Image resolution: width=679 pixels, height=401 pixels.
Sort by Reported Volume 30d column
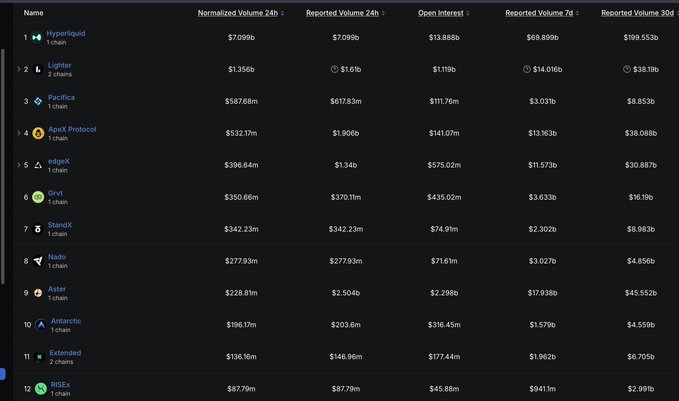tap(640, 13)
